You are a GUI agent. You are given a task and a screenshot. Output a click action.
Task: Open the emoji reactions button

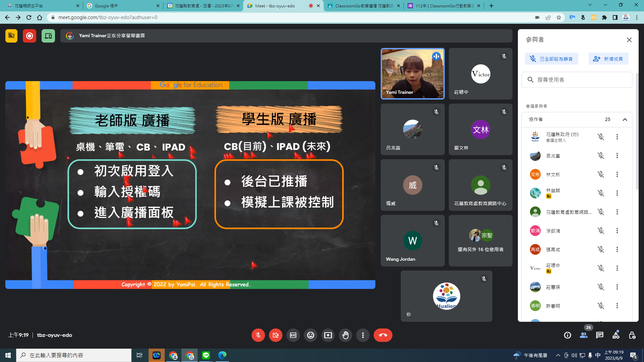[311, 335]
